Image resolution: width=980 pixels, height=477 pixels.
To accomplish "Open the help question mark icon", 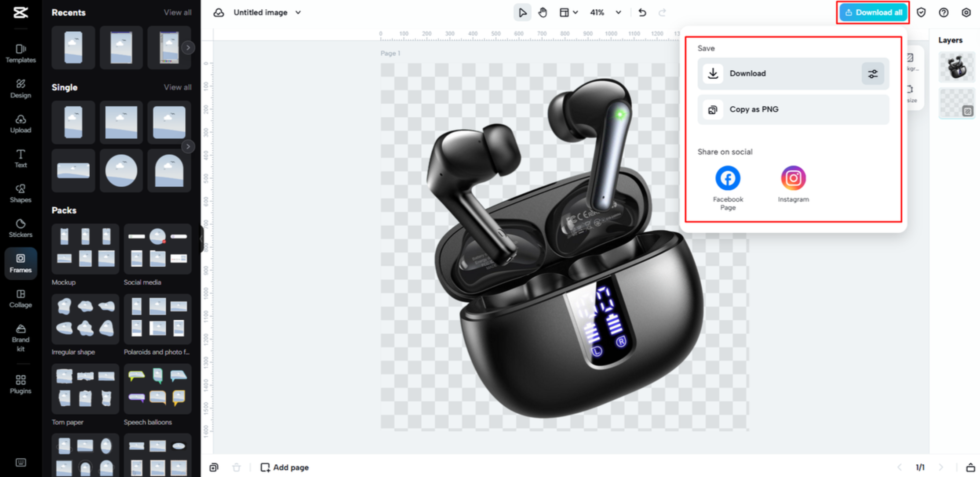I will tap(944, 12).
